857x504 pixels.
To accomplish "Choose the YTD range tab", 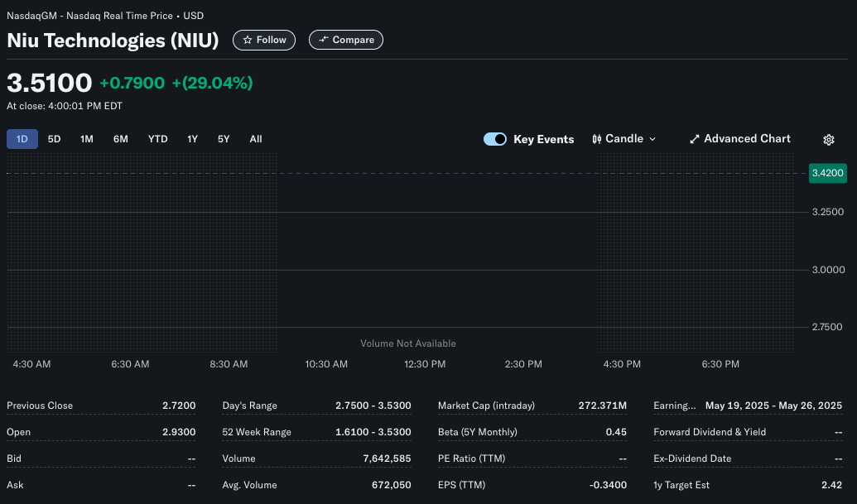I will 158,139.
